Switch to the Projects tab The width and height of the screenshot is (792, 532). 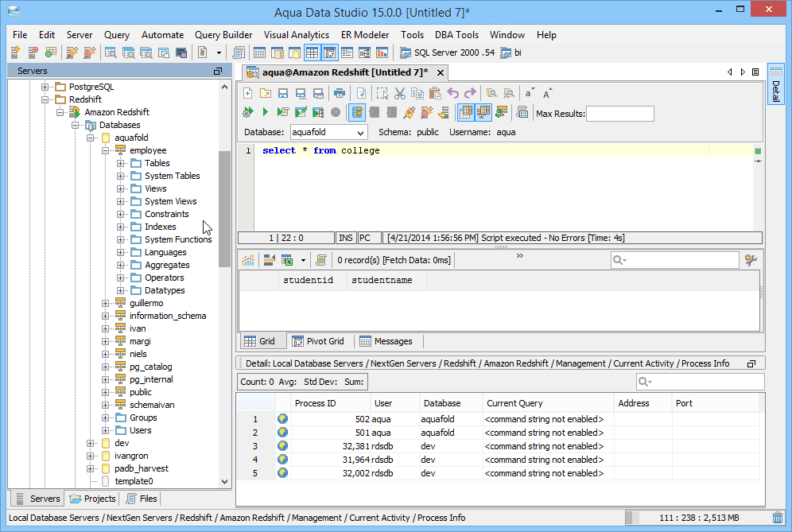click(93, 499)
